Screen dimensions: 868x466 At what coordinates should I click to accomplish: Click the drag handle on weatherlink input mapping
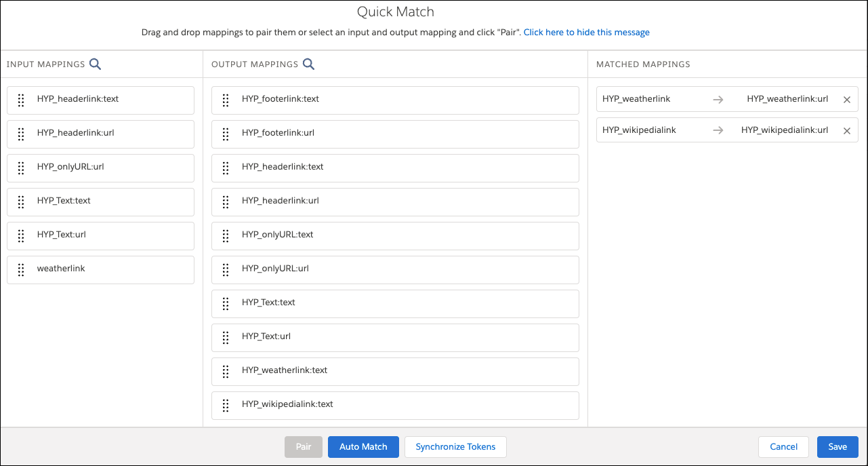point(21,269)
